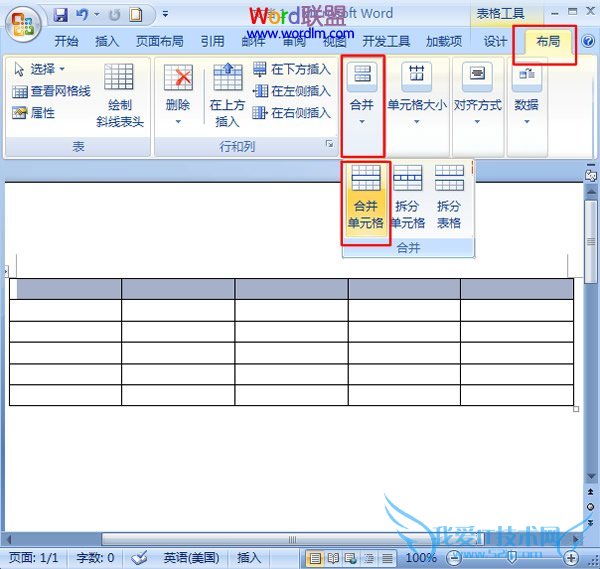The image size is (600, 569).
Task: Click the vertical scrollbar down arrow
Action: click(591, 476)
